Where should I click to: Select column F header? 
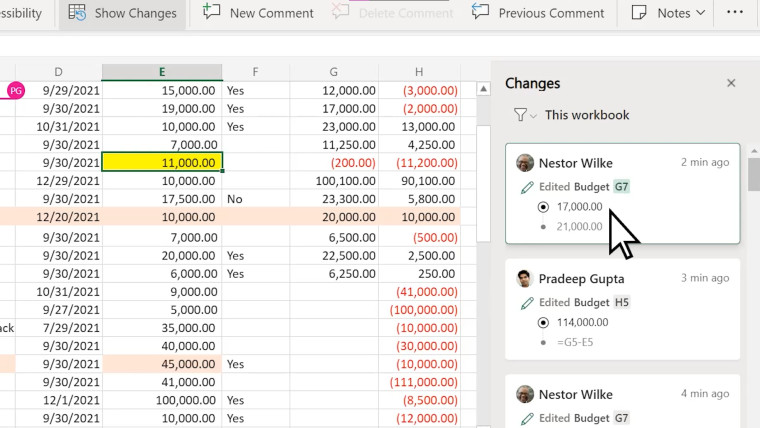click(x=255, y=72)
